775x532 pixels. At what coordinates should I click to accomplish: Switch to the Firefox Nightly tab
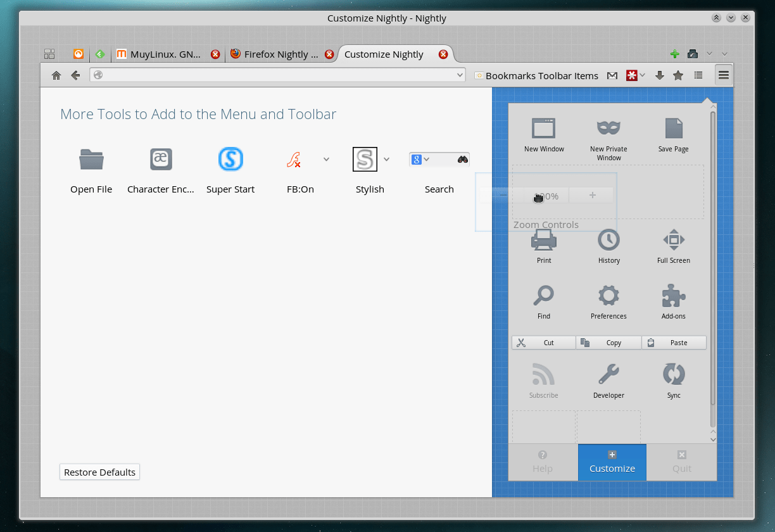click(280, 54)
